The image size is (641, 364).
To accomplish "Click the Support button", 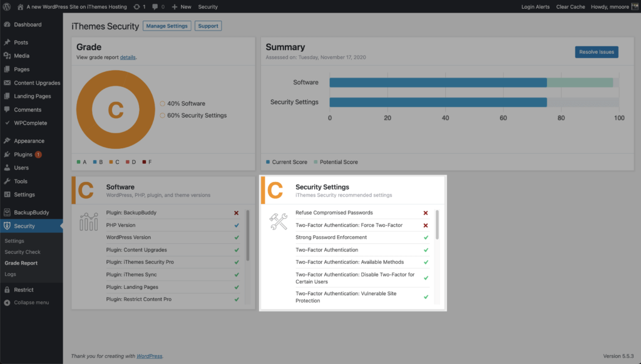I will [x=208, y=26].
